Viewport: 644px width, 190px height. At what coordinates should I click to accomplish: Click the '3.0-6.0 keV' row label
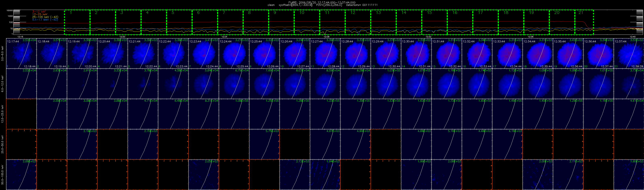pyautogui.click(x=2, y=53)
